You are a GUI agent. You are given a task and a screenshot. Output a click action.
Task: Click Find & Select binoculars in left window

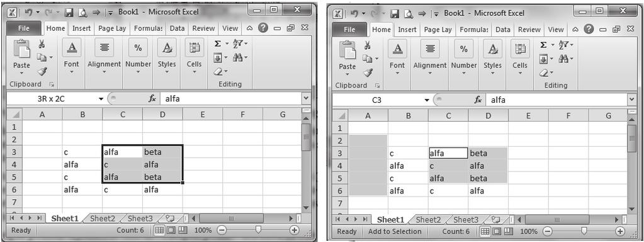click(238, 58)
